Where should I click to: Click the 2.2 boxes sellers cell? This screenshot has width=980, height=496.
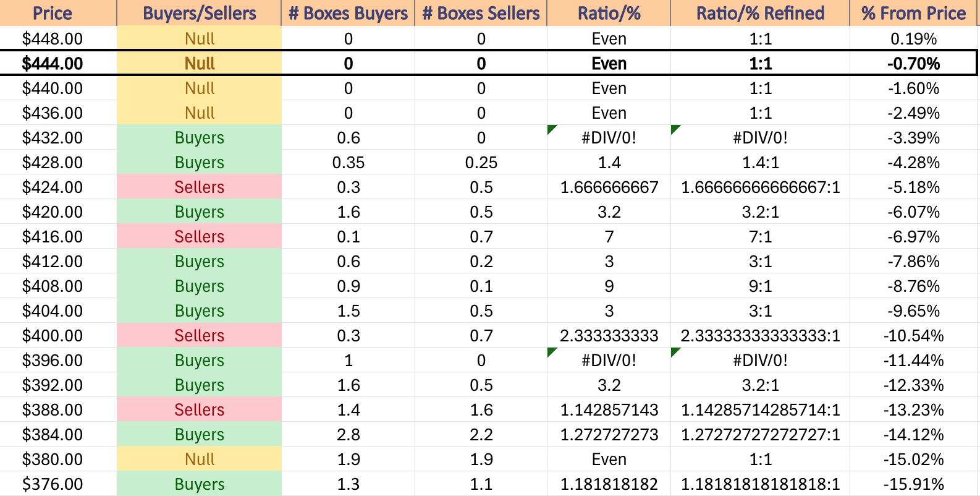click(x=481, y=434)
